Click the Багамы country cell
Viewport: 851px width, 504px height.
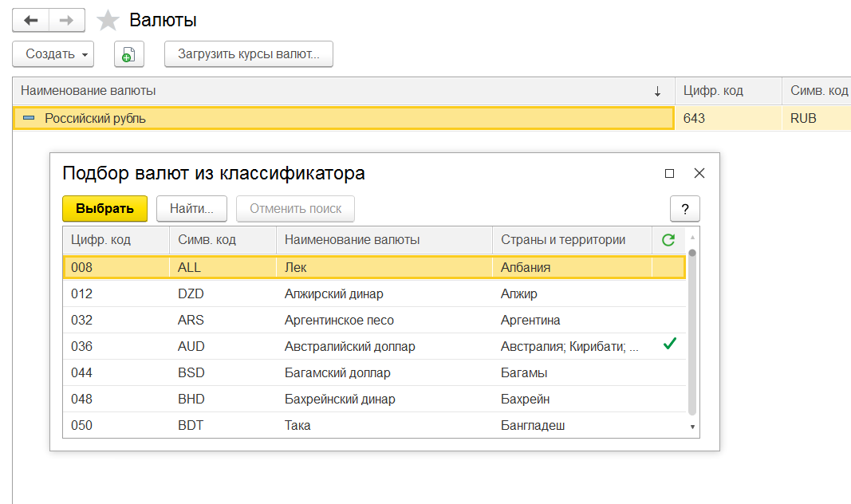click(x=572, y=372)
